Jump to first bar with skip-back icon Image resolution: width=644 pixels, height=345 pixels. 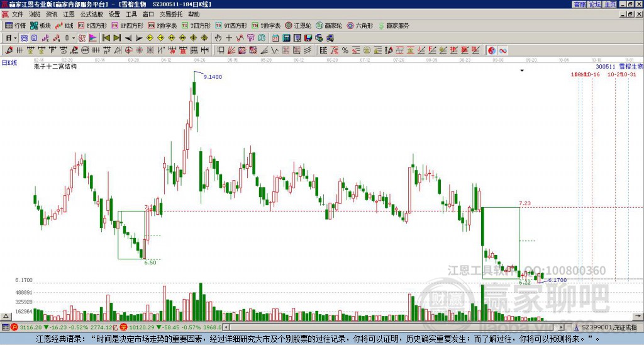tap(106, 38)
